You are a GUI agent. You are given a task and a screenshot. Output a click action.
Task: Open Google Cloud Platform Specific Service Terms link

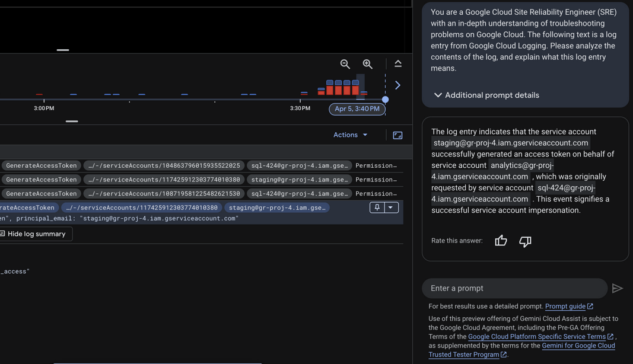[x=540, y=337]
